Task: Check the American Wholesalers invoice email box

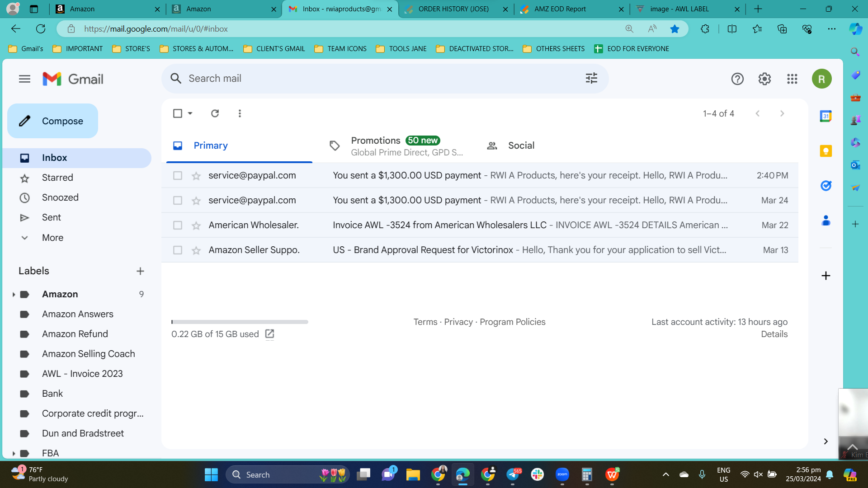Action: (x=178, y=225)
